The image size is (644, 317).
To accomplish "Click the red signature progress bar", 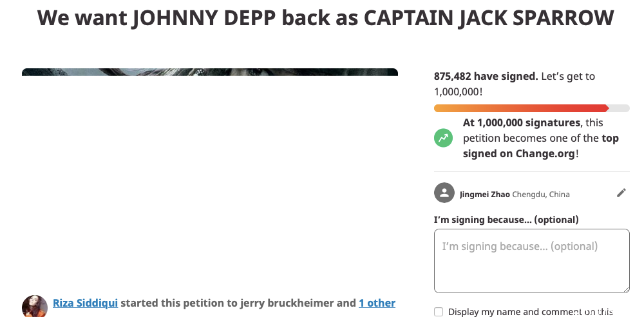I will [x=520, y=108].
